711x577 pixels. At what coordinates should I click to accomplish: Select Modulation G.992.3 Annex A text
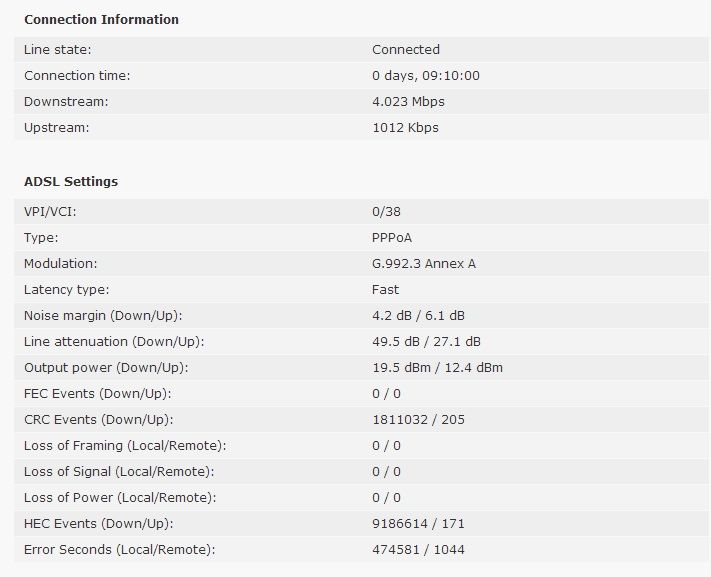[x=424, y=264]
